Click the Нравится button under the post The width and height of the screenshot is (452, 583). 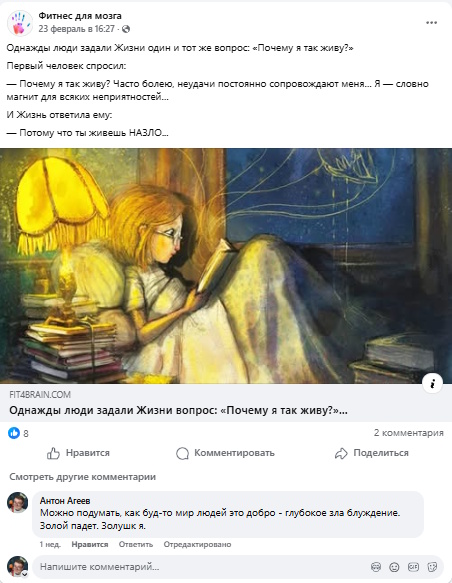pos(78,453)
